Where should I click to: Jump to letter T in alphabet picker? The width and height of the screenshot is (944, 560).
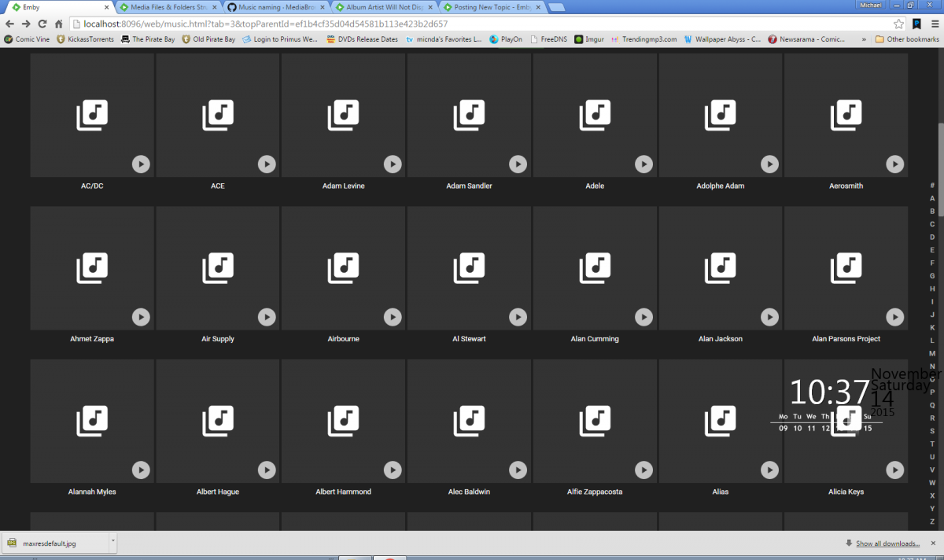932,444
